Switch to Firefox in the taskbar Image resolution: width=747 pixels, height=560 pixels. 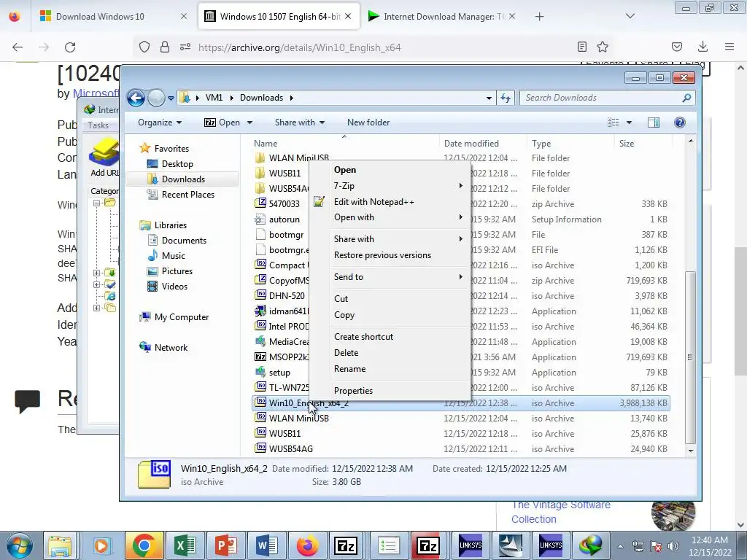pyautogui.click(x=307, y=545)
